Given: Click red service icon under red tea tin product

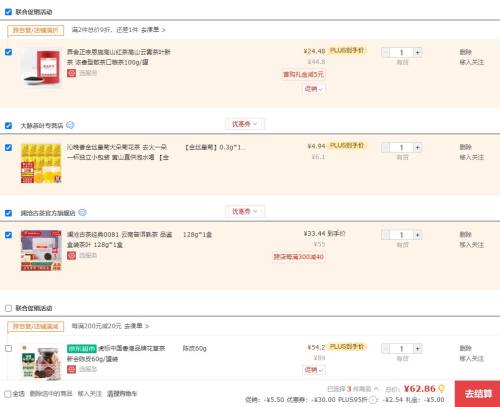Looking at the screenshot, I should tap(71, 73).
